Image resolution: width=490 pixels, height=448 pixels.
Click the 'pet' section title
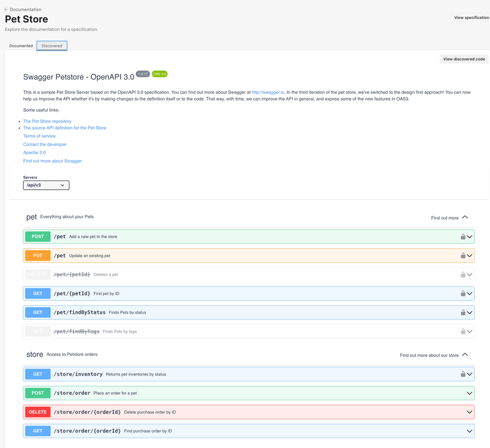(32, 217)
